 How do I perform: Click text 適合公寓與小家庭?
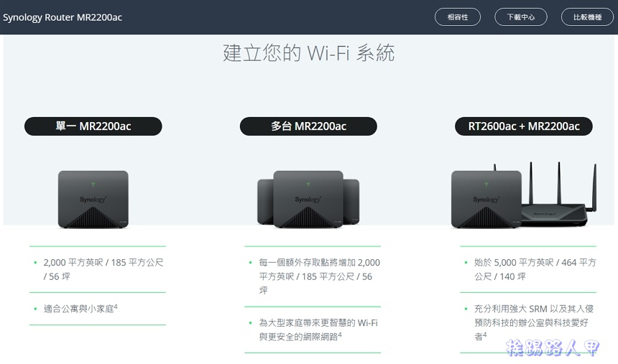click(80, 308)
